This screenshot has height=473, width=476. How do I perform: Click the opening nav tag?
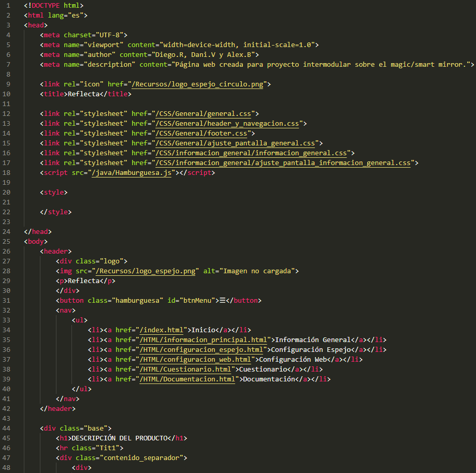tap(66, 311)
